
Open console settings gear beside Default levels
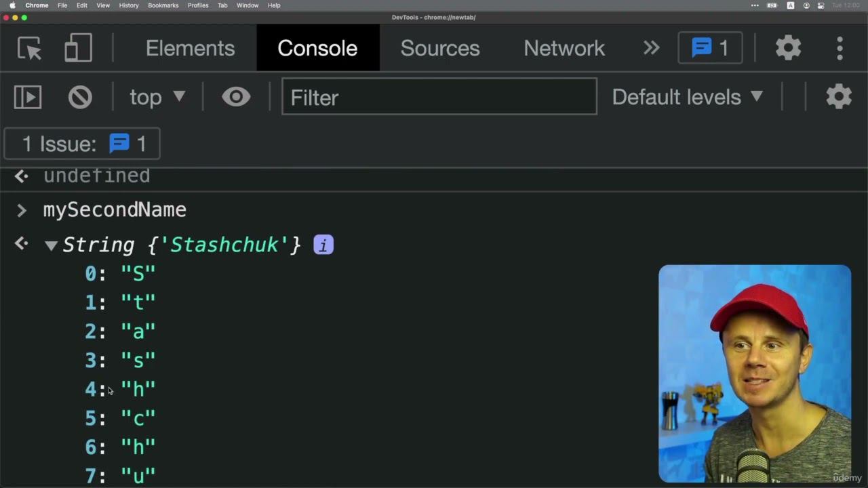click(x=839, y=98)
